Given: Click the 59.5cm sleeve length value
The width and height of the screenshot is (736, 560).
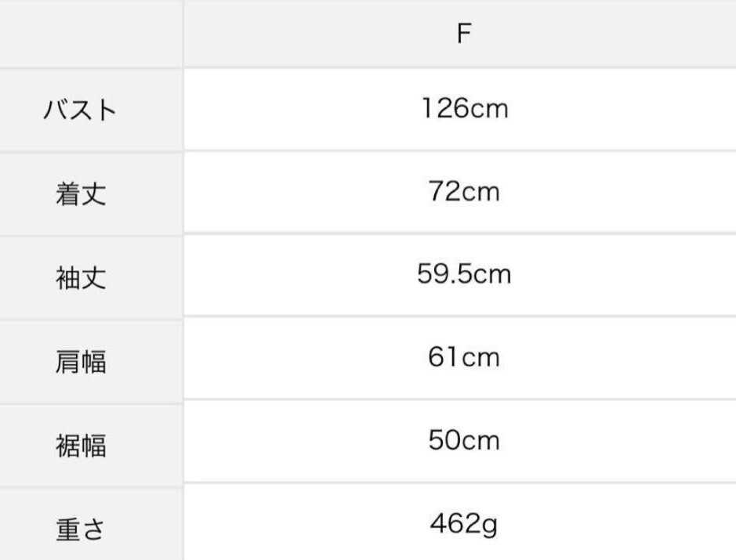Looking at the screenshot, I should (x=464, y=275).
